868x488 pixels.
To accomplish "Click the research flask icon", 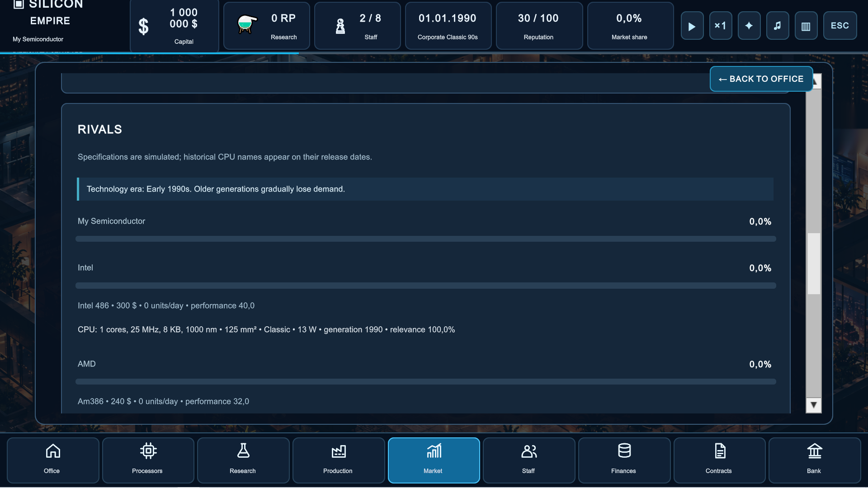I will tap(246, 24).
